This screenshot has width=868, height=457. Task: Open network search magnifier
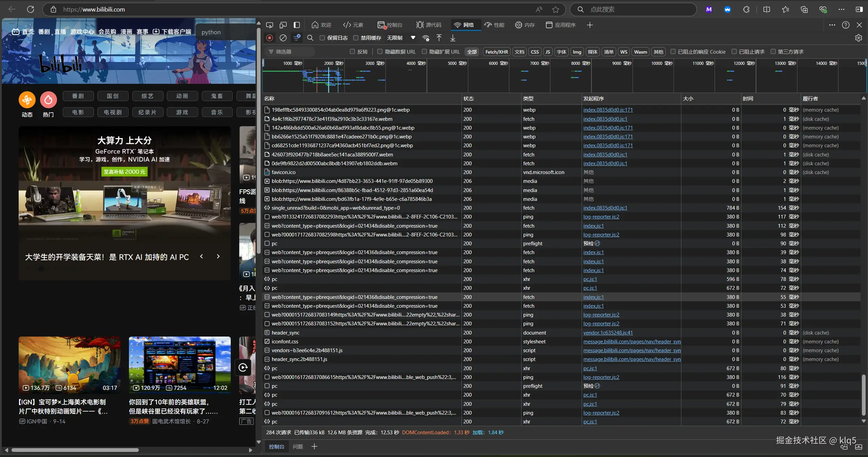tap(310, 38)
